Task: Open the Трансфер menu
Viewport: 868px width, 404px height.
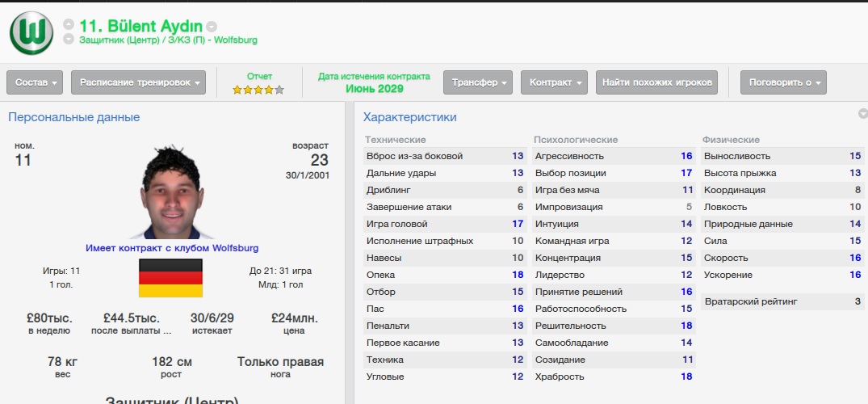Action: tap(478, 82)
